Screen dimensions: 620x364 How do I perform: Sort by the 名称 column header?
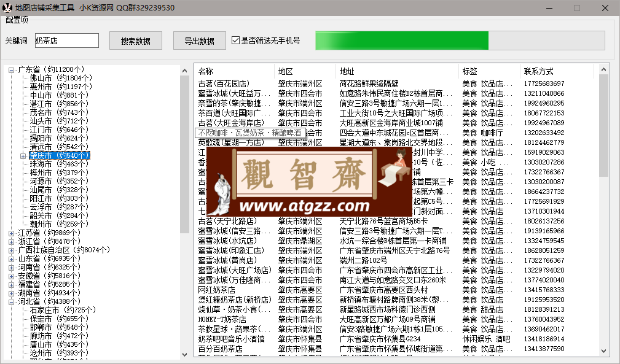tap(235, 71)
